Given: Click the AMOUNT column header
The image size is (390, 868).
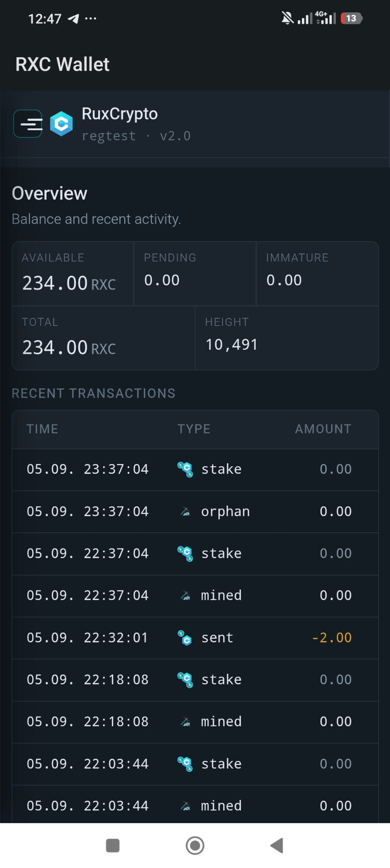Looking at the screenshot, I should (x=323, y=429).
